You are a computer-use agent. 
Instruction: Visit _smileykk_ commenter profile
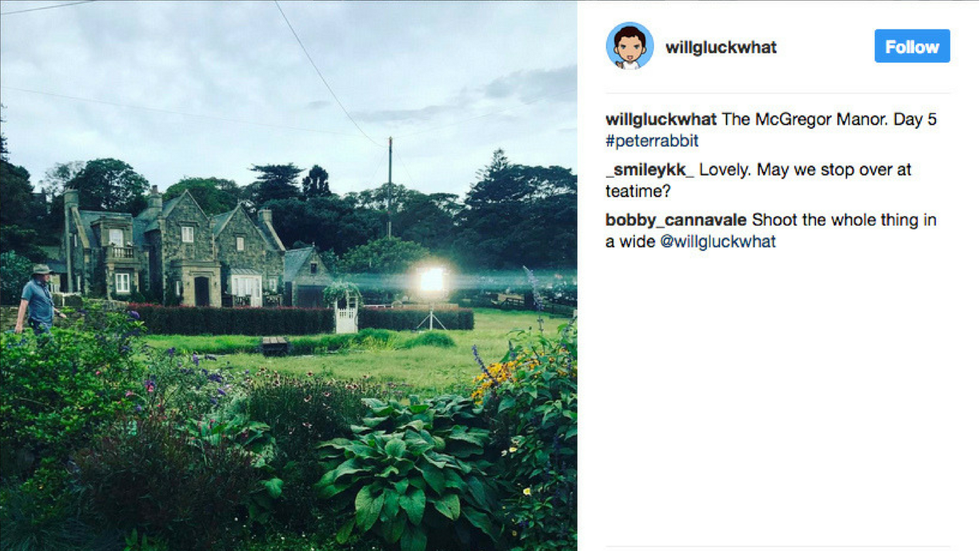649,170
